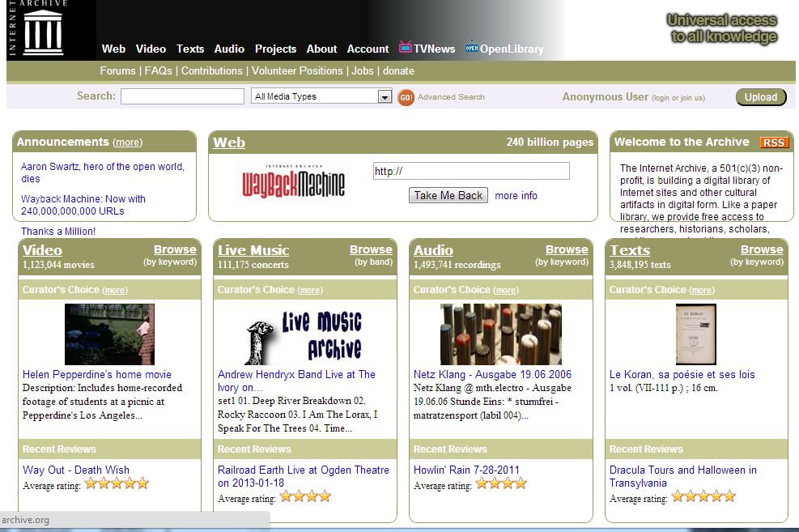799x532 pixels.
Task: Click the Take Me Back button
Action: click(x=448, y=195)
